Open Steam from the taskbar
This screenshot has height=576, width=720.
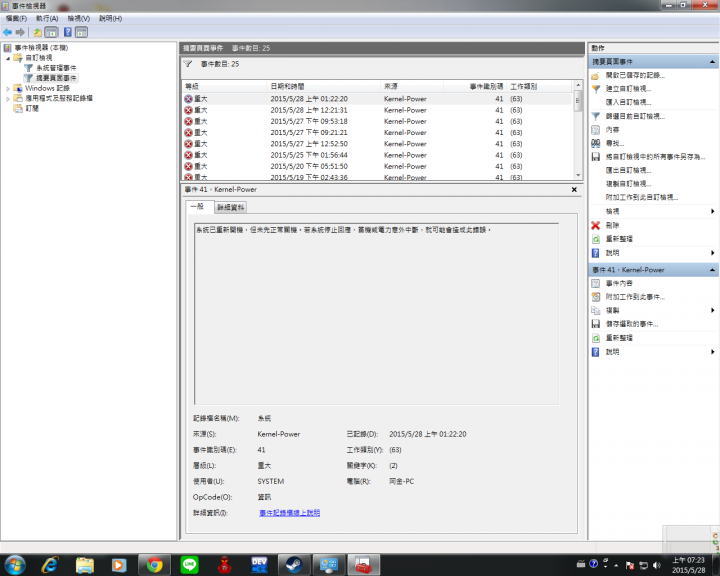coord(294,565)
